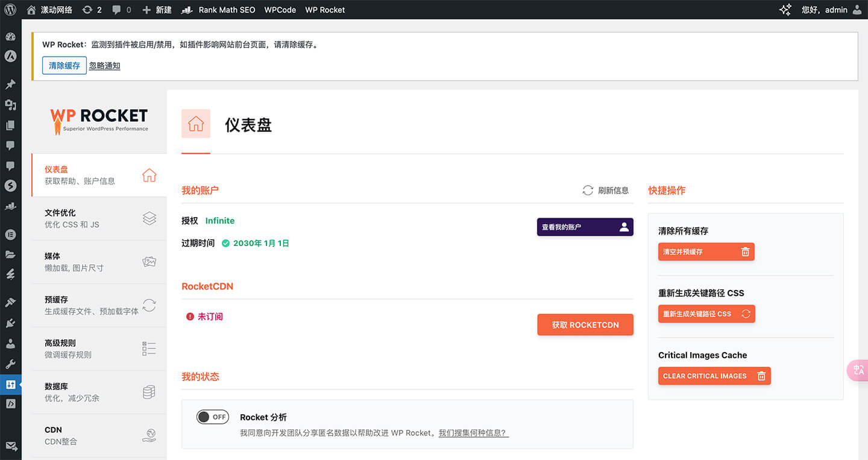This screenshot has width=868, height=460.
Task: Open the circular S icon in sidebar
Action: (x=10, y=186)
